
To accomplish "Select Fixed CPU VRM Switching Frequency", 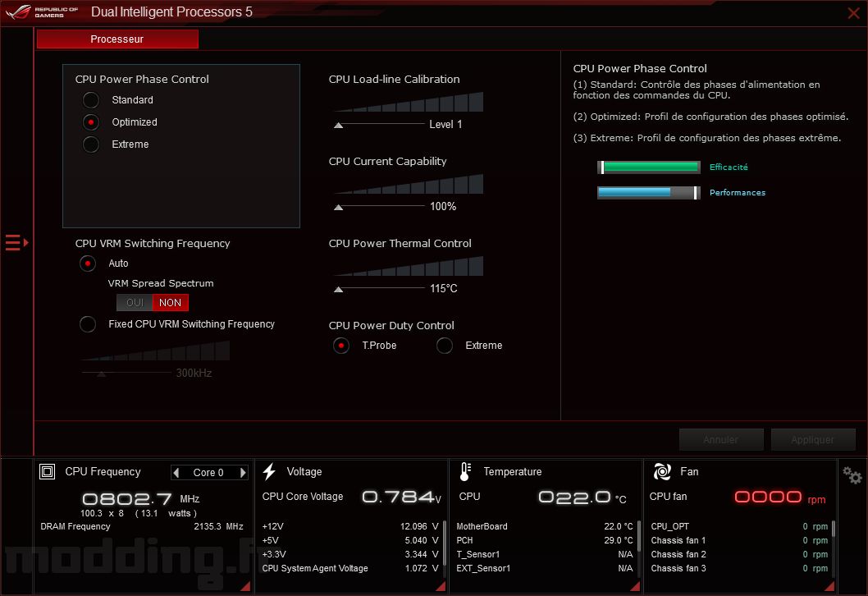I will 88,324.
